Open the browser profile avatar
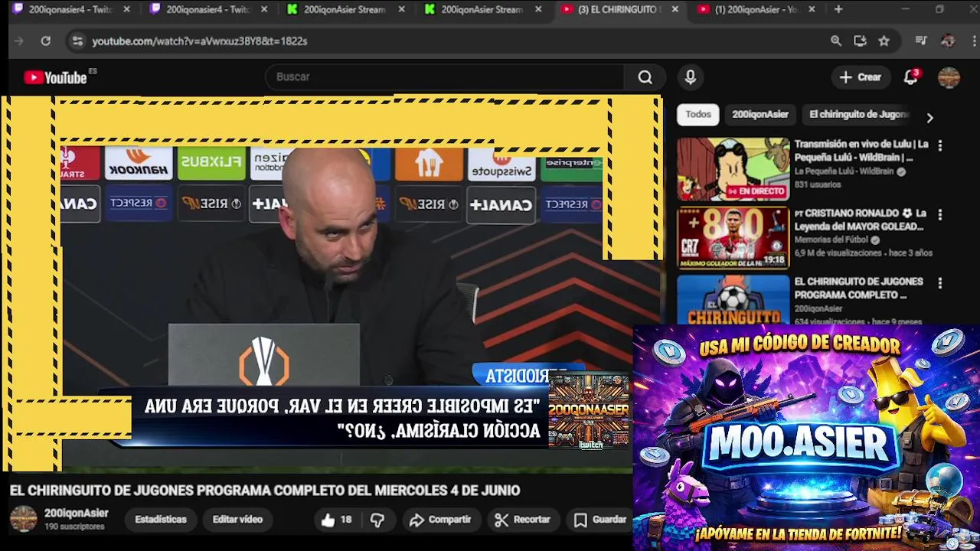Viewport: 980px width, 551px height. pos(948,41)
